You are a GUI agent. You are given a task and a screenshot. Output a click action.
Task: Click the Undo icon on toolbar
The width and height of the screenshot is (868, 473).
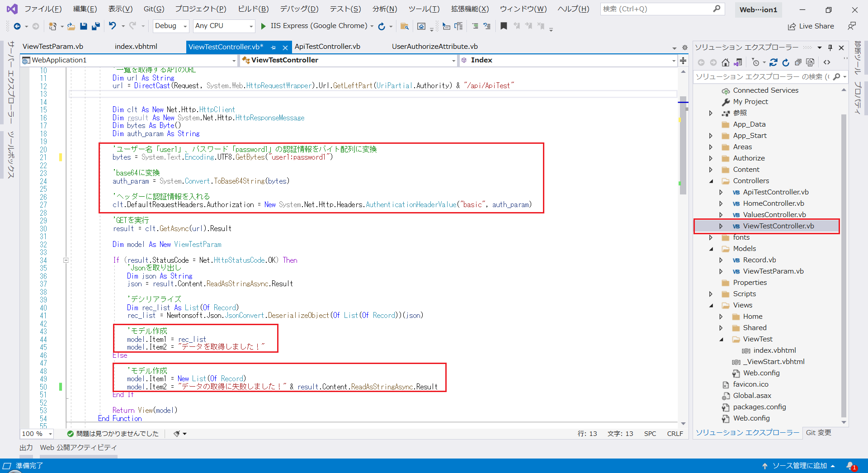[112, 26]
